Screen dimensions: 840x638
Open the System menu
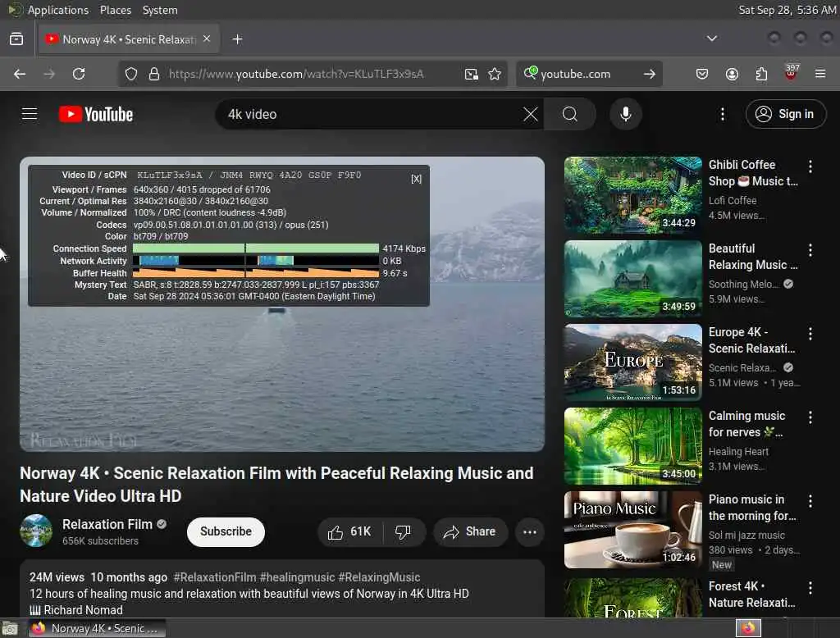pyautogui.click(x=160, y=10)
